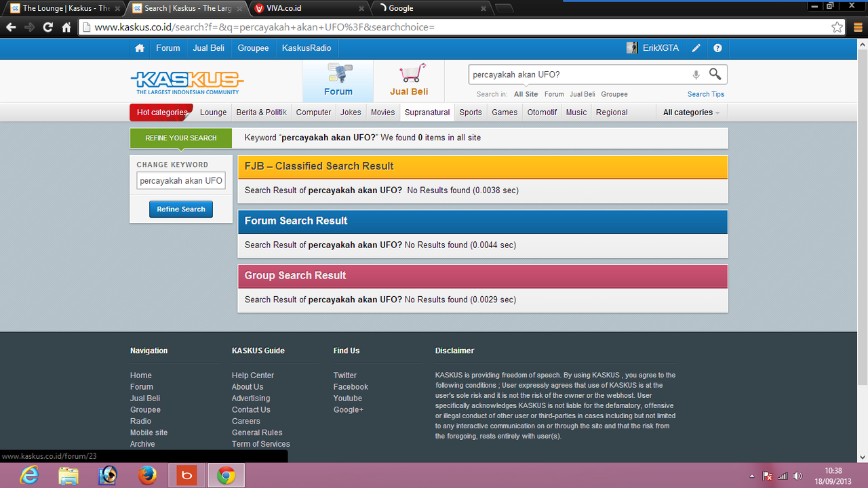This screenshot has width=868, height=488.
Task: Select All Site search scope
Action: tap(526, 94)
